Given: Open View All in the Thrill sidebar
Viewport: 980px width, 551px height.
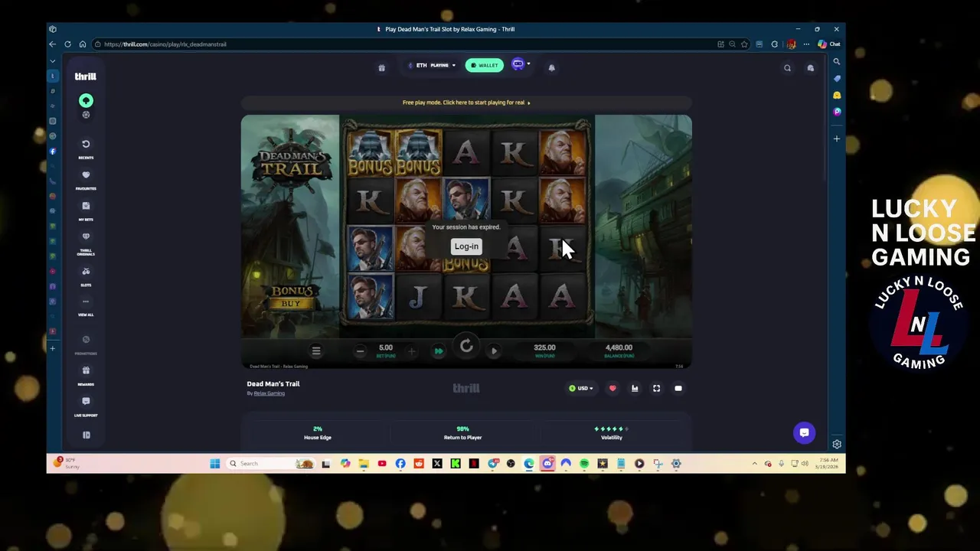Looking at the screenshot, I should (x=86, y=306).
